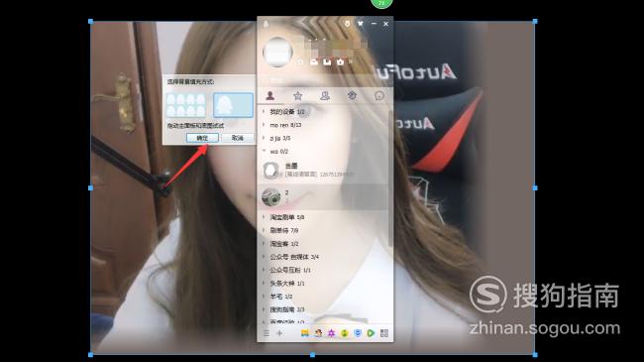The width and height of the screenshot is (644, 362).
Task: Open the QQ Mail envelope icon
Action: point(314,61)
